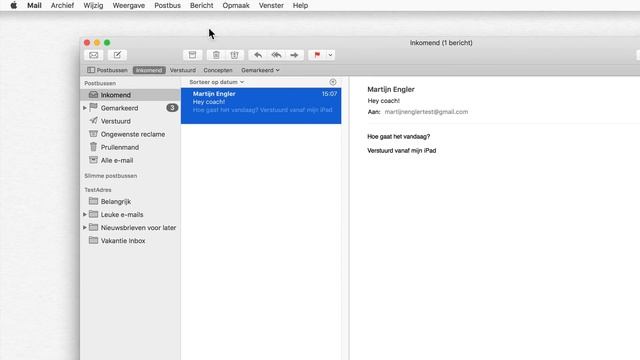Viewport: 640px width, 360px height.
Task: Move message to junk mail
Action: coord(234,55)
